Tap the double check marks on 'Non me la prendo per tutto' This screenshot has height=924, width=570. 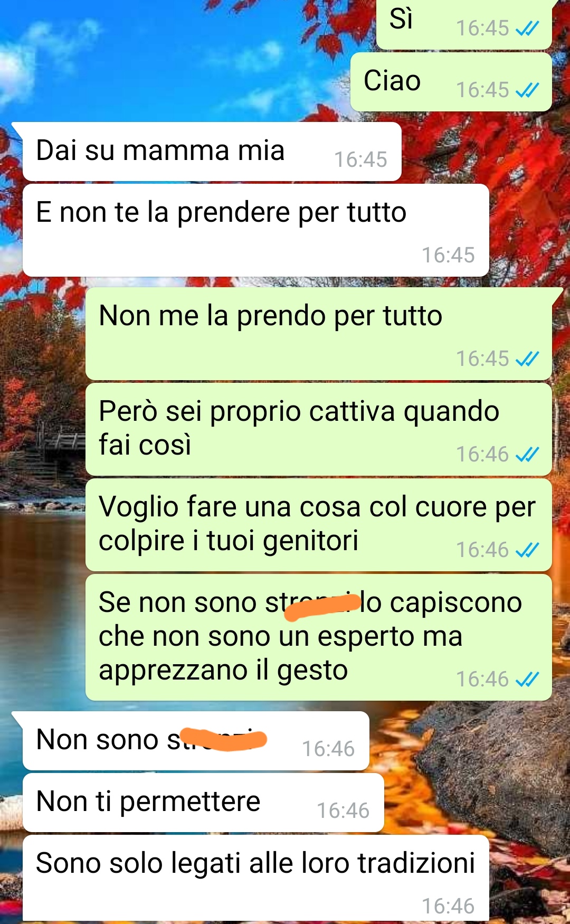(527, 359)
